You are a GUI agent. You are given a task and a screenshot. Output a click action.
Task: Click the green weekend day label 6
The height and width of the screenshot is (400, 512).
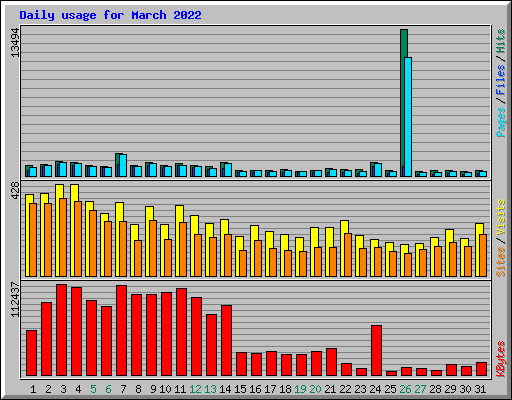coord(108,389)
